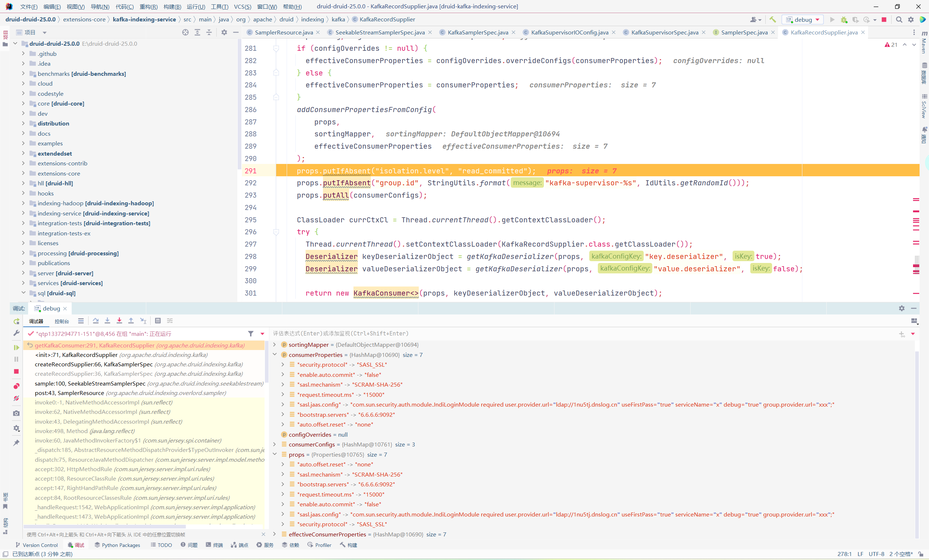Expand sortingMapper variable node
The height and width of the screenshot is (560, 929).
click(x=274, y=345)
